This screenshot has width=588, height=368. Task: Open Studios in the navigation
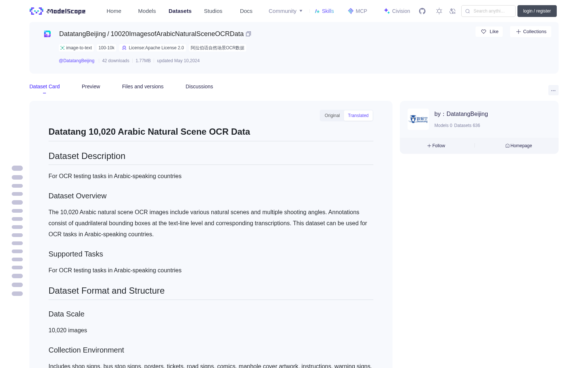(x=213, y=11)
